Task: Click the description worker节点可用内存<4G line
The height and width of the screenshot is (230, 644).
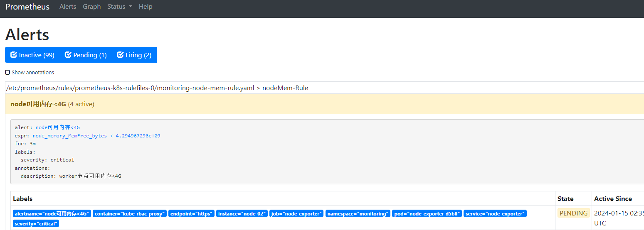Action: (71, 176)
